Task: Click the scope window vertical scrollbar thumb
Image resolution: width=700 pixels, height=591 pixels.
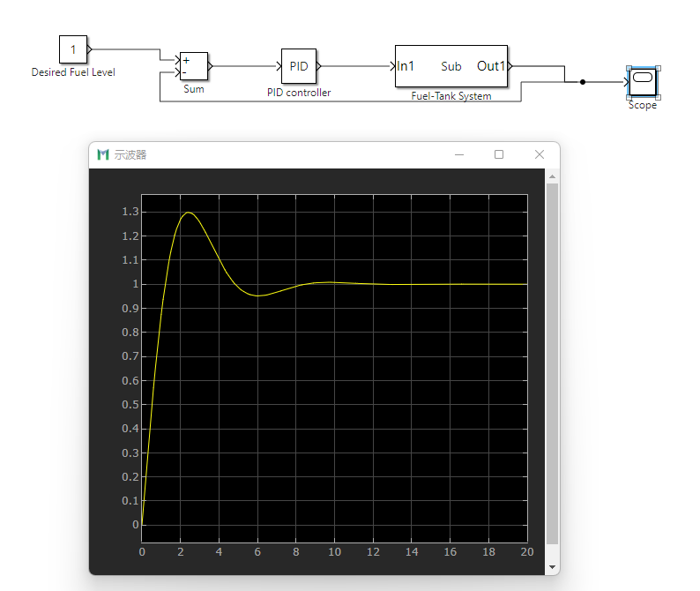Action: click(x=552, y=364)
